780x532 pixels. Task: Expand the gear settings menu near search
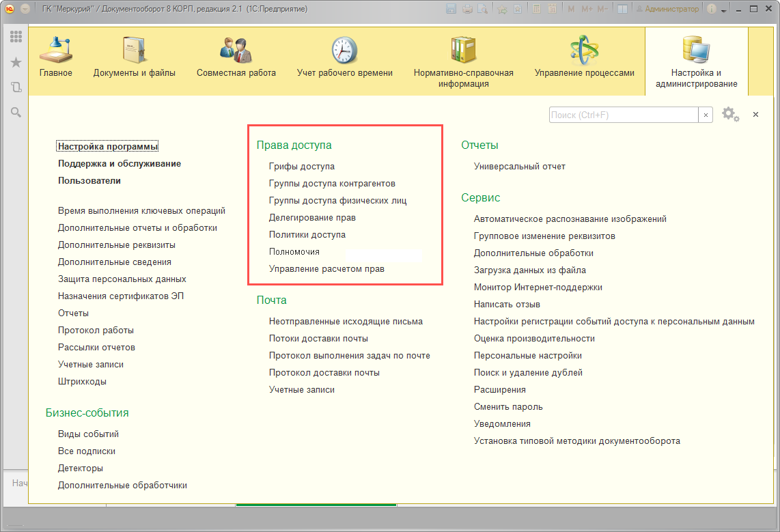(730, 115)
